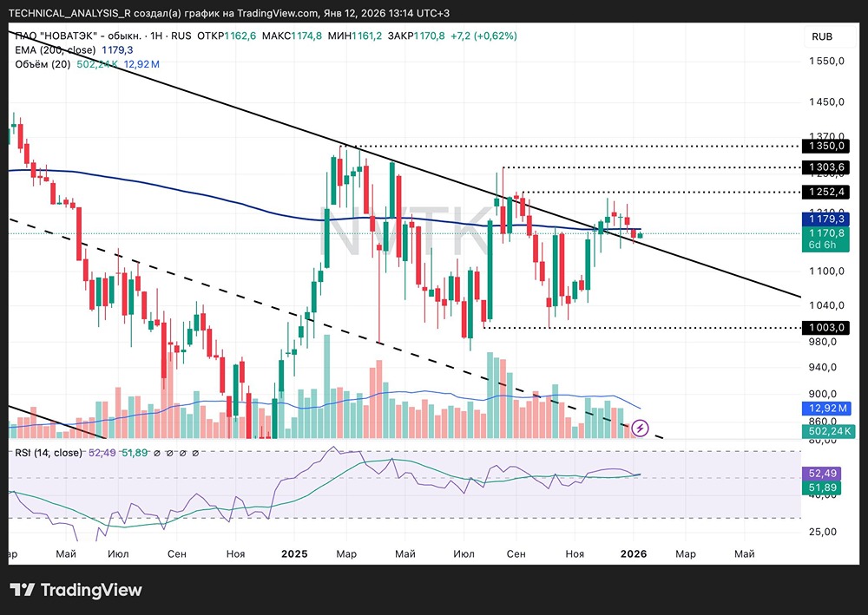Image resolution: width=868 pixels, height=615 pixels.
Task: Click the 1350,0 black price label
Action: pos(826,146)
